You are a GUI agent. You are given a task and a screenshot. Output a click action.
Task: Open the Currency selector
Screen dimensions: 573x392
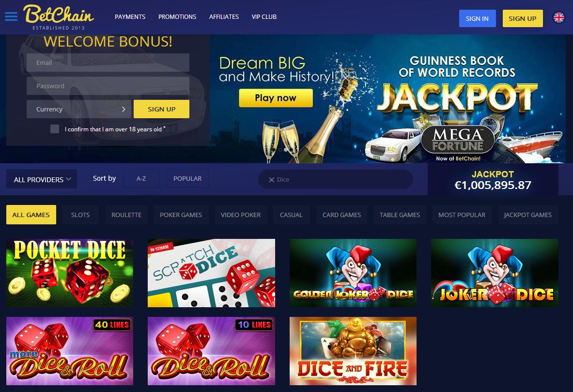(78, 109)
